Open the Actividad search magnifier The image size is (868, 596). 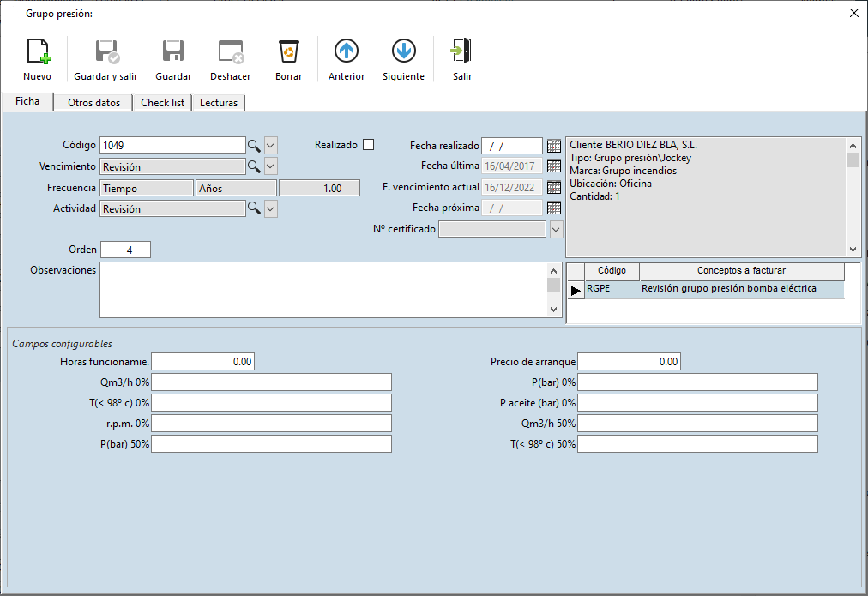coord(254,208)
